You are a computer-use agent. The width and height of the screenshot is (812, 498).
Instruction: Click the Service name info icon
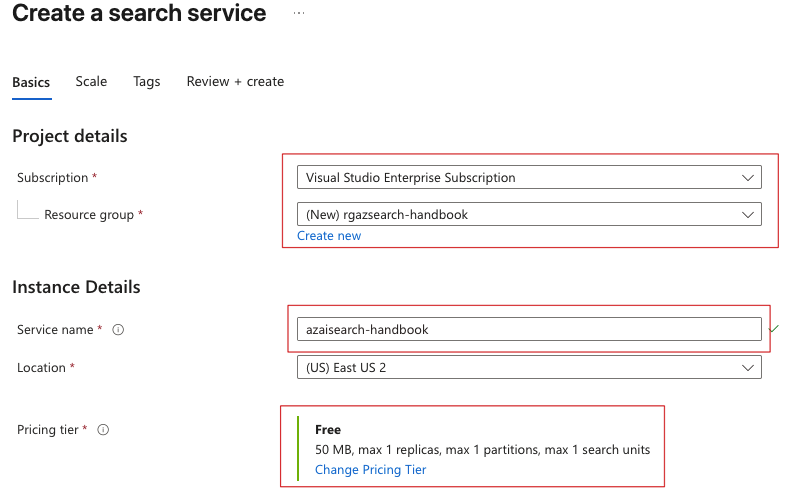point(118,330)
